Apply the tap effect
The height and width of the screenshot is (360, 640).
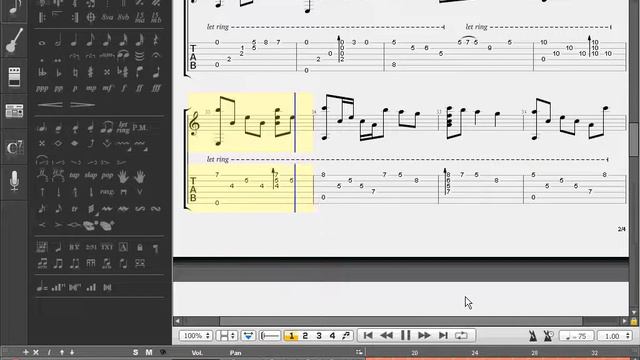click(x=74, y=176)
